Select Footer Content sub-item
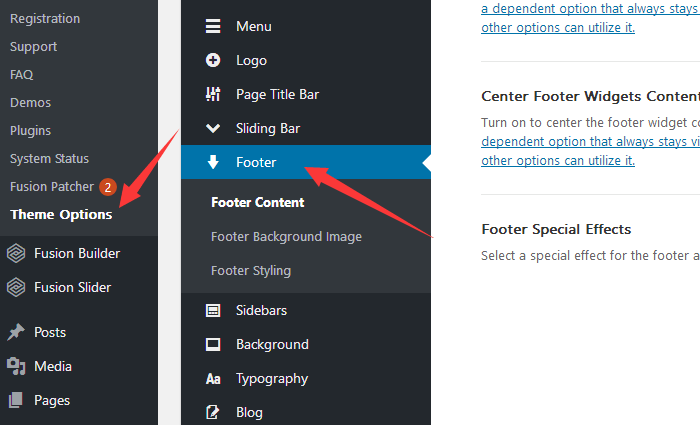This screenshot has height=425, width=700. [258, 202]
